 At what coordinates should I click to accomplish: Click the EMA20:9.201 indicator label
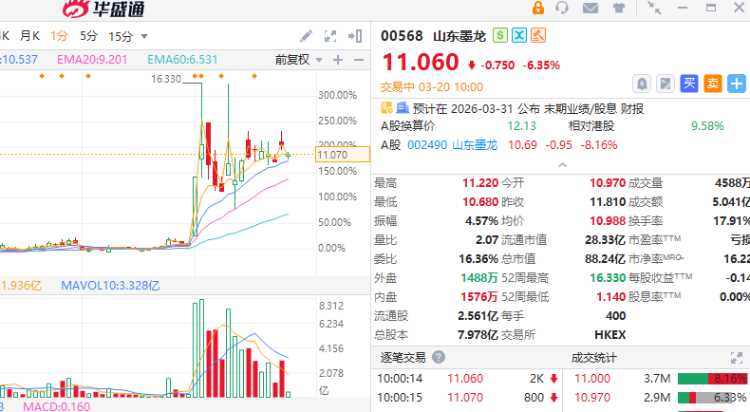click(92, 60)
